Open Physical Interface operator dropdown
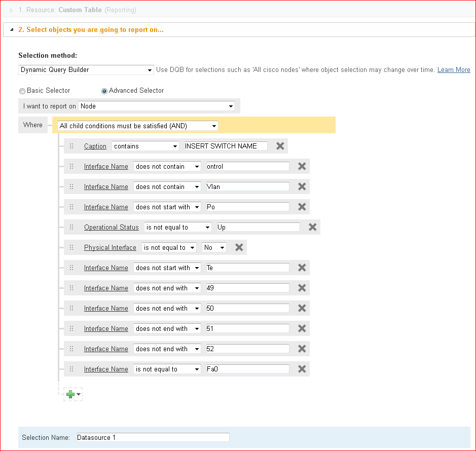This screenshot has width=476, height=451. tap(169, 247)
